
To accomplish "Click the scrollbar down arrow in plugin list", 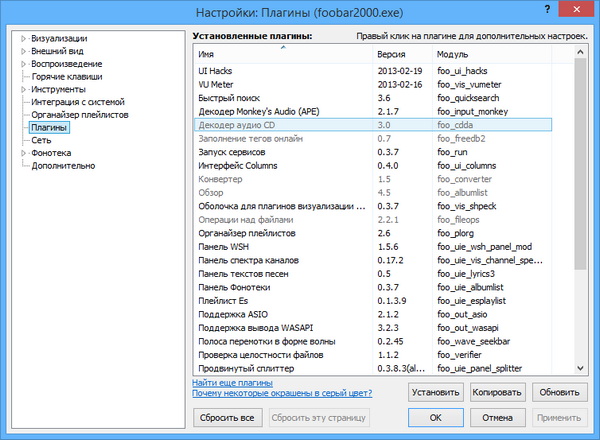I will (580, 368).
